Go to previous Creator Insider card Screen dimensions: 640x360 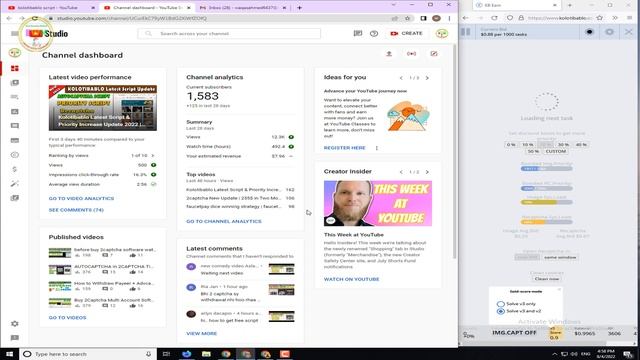tap(401, 172)
